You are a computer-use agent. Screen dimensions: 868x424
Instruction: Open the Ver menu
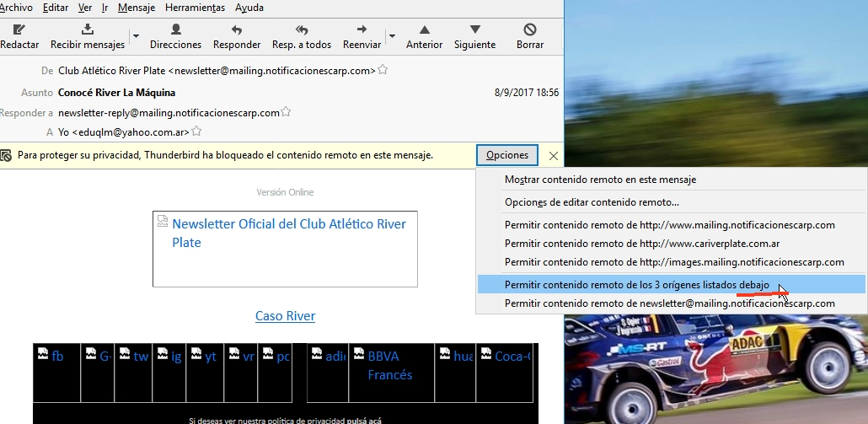[x=85, y=8]
